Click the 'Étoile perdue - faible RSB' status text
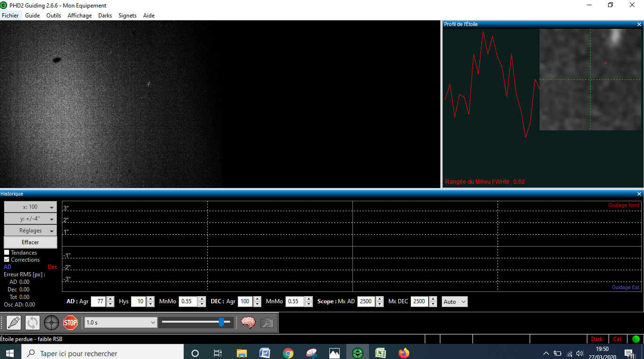 pos(31,339)
